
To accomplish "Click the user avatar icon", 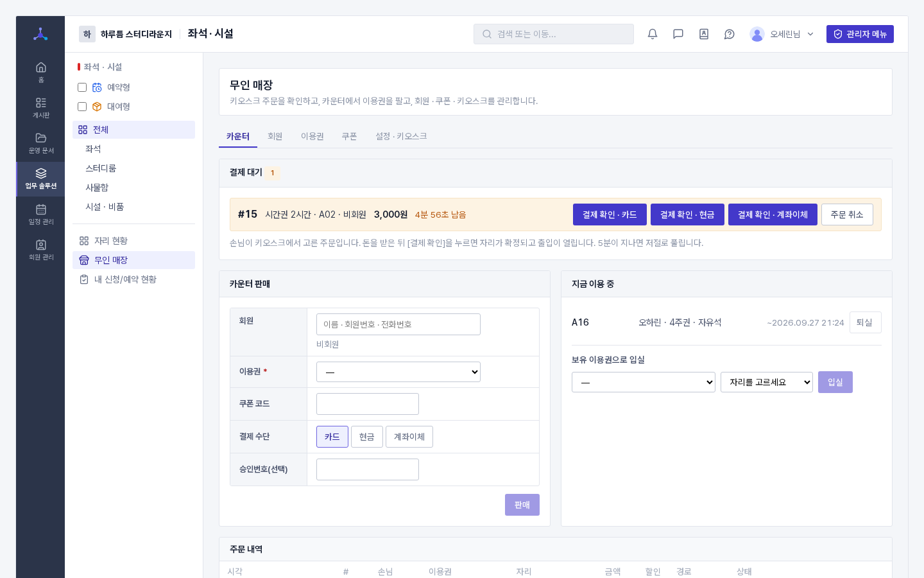I will tap(757, 34).
